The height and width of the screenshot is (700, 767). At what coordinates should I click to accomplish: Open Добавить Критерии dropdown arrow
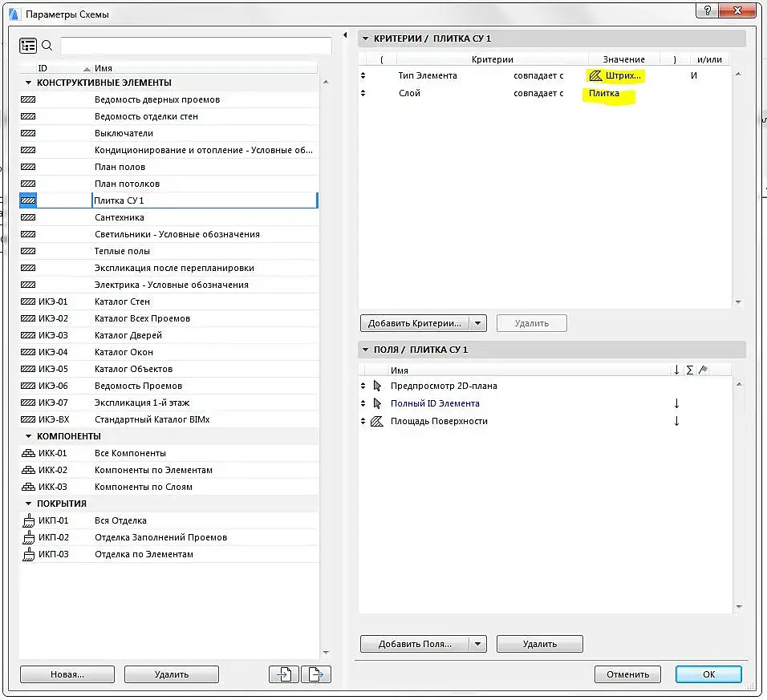click(x=478, y=324)
